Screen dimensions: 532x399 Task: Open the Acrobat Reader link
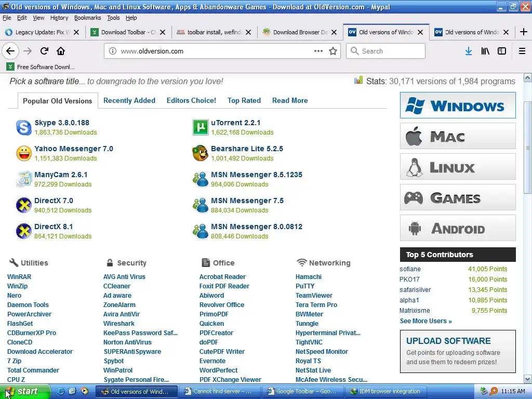pos(222,276)
